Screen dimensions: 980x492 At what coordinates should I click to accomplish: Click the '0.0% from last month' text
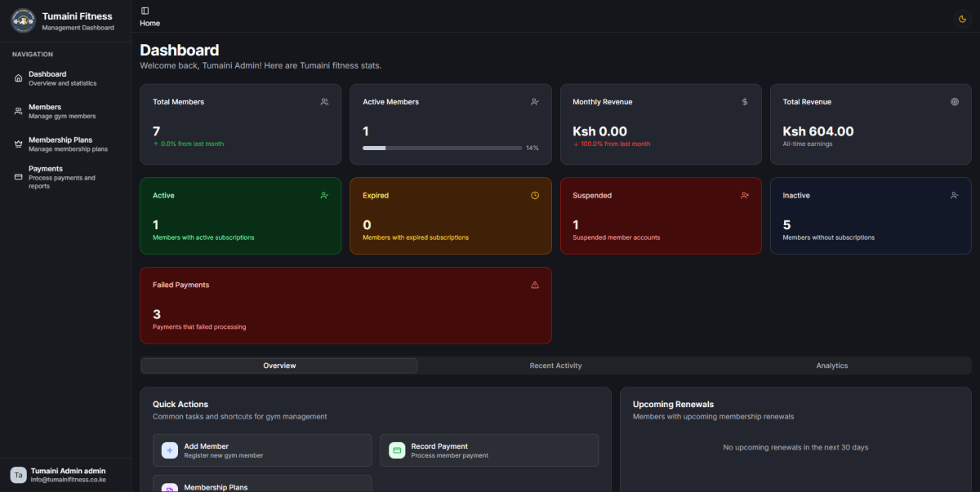[192, 144]
